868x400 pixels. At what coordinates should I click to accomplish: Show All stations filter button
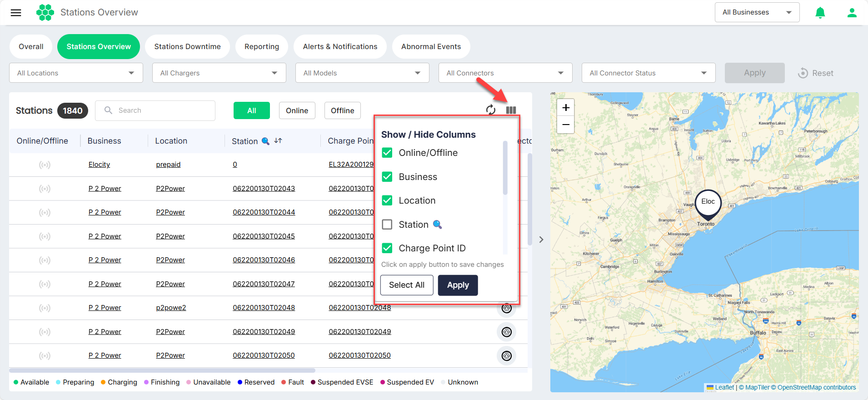point(252,110)
